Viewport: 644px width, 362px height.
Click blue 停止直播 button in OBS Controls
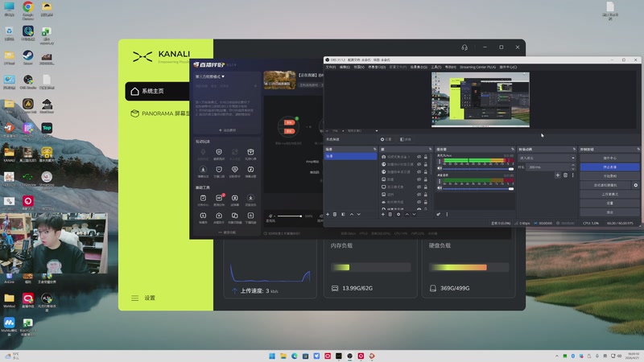(x=609, y=167)
